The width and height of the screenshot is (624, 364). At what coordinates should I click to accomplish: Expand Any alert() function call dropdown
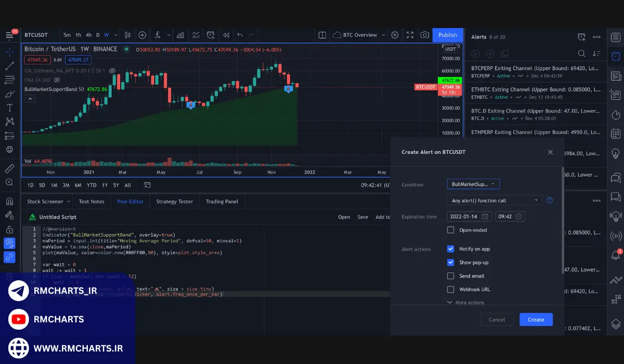click(495, 200)
